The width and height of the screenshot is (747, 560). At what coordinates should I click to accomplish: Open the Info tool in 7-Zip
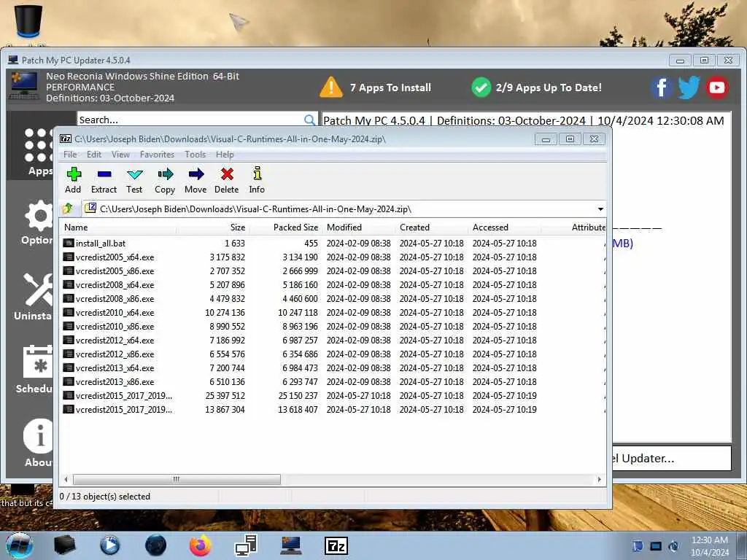pos(257,180)
